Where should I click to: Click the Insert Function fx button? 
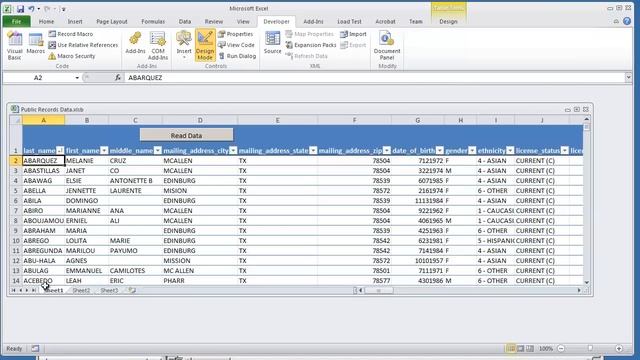pos(118,78)
